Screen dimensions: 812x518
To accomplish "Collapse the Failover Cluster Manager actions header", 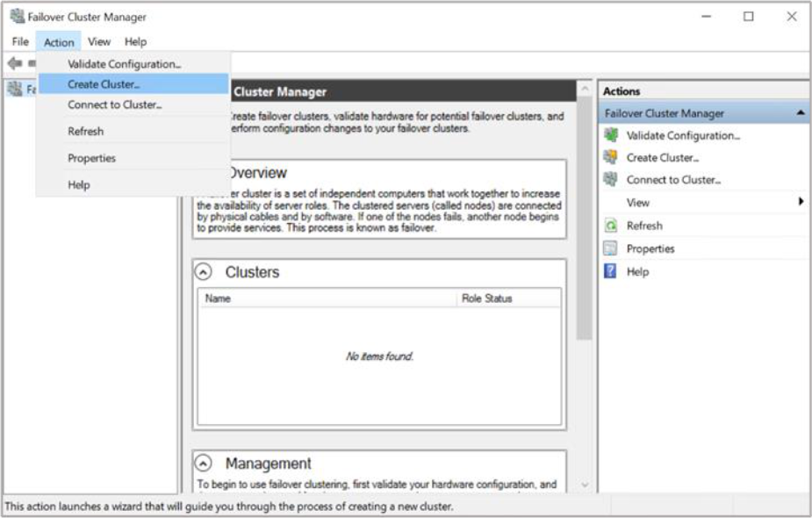I will [800, 113].
